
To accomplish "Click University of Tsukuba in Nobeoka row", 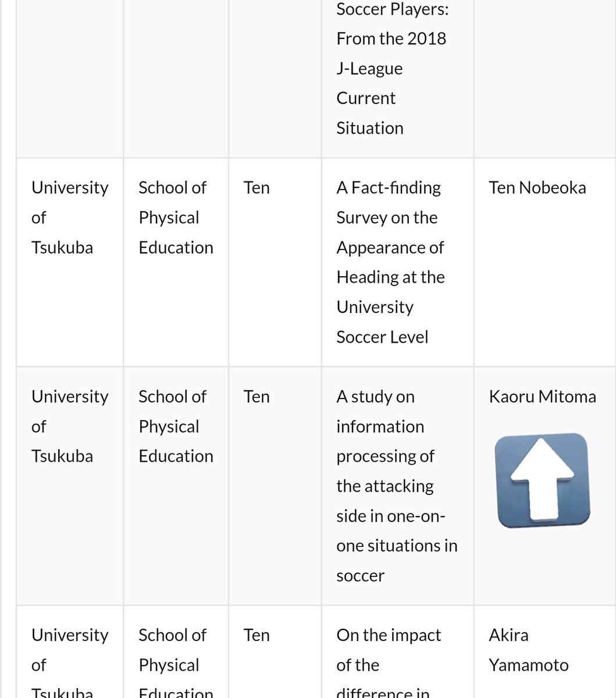I will [x=69, y=218].
